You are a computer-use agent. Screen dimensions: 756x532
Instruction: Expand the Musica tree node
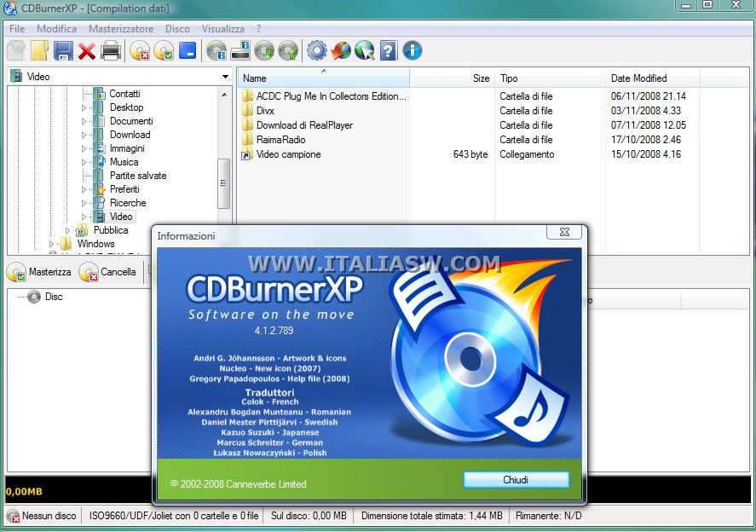(84, 162)
